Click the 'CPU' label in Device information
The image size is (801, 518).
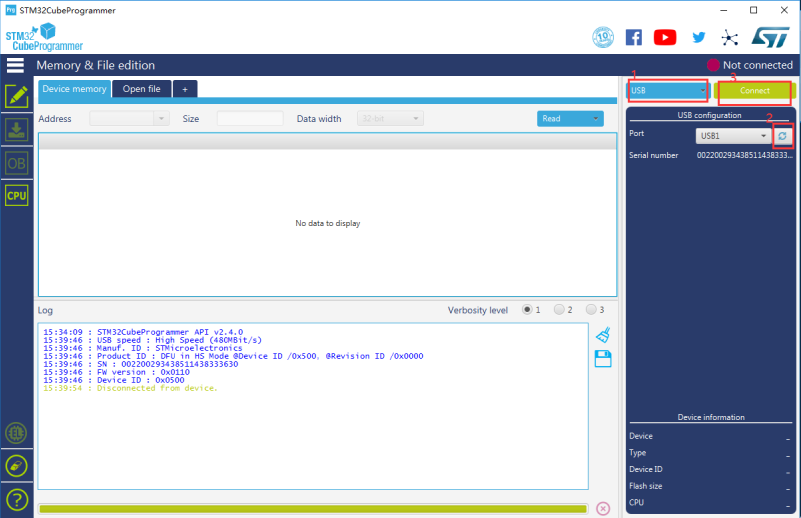pos(637,502)
